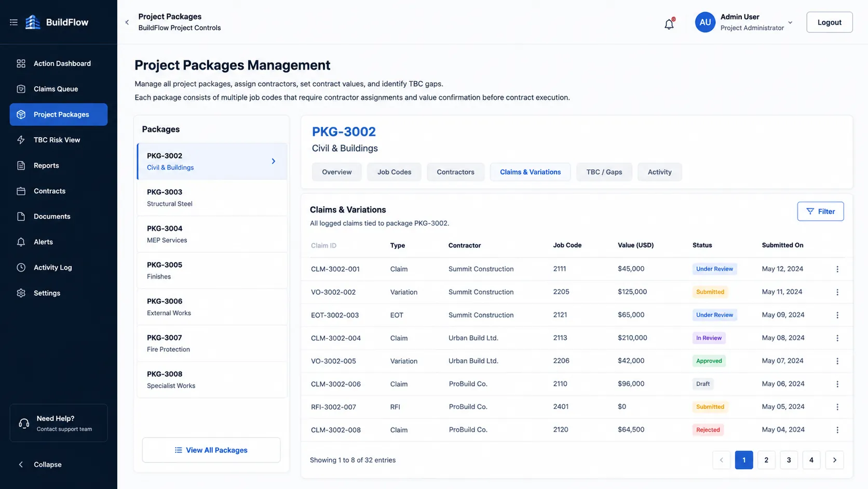Click the Approved status badge for VO-3002-005
The image size is (868, 489).
[709, 361]
